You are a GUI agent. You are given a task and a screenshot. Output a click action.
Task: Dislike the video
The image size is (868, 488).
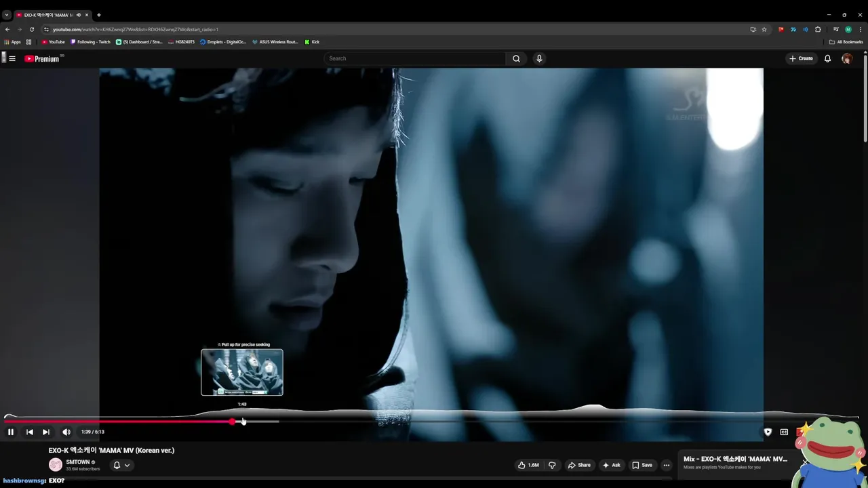[552, 465]
